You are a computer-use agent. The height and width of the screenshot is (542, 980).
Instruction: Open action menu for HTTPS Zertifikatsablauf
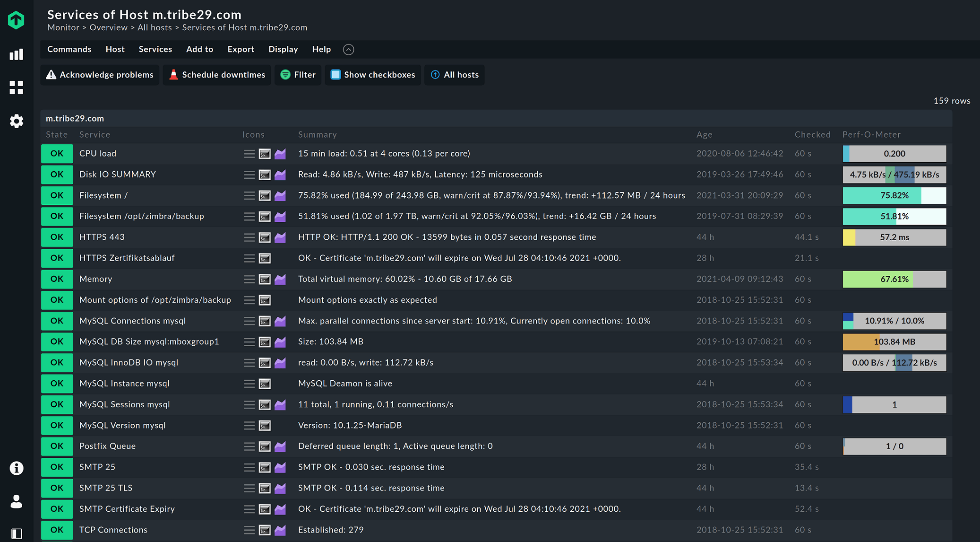click(x=249, y=258)
